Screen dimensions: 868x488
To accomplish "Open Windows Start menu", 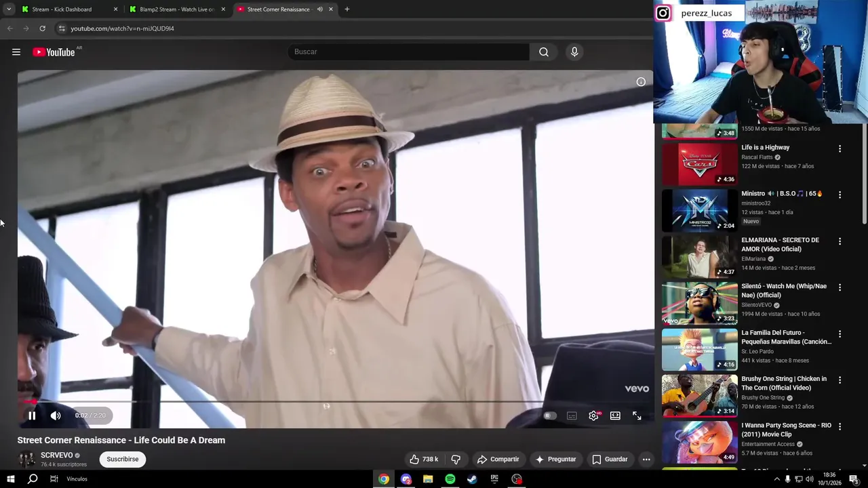I will [11, 479].
